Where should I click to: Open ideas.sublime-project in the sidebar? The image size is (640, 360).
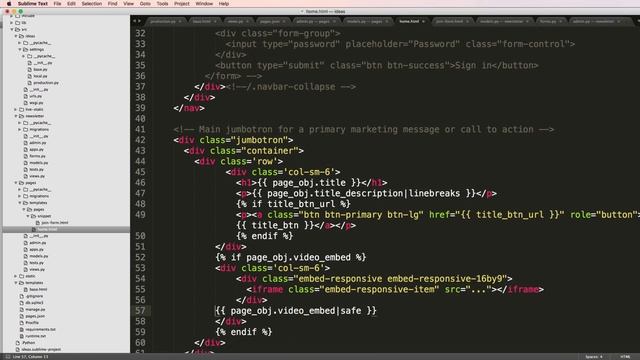[41, 349]
